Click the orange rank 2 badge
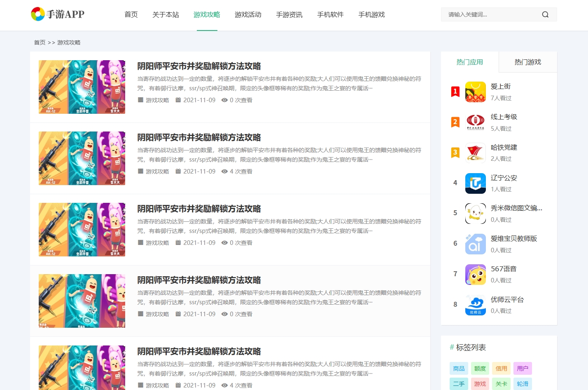This screenshot has height=390, width=588. point(455,122)
